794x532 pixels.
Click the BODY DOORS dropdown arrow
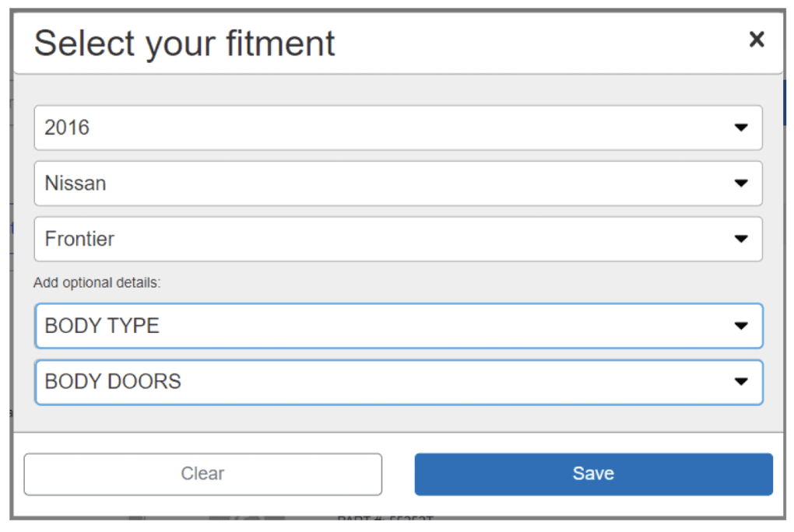pyautogui.click(x=740, y=382)
